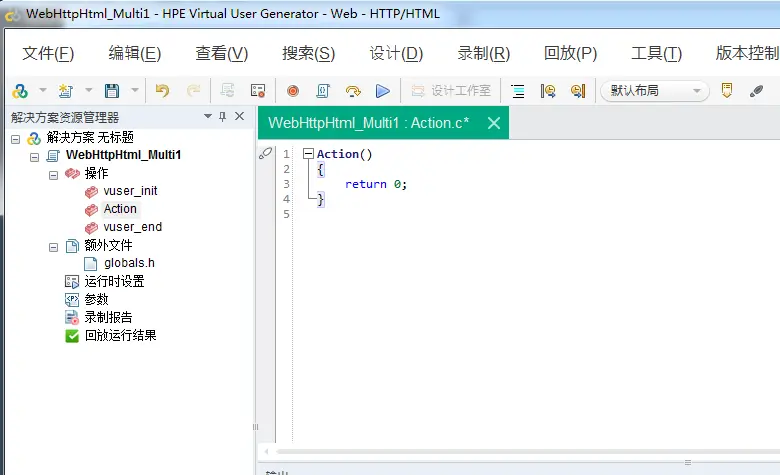The image size is (780, 475).
Task: Open 运行时设置 runtime settings
Action: tap(114, 282)
